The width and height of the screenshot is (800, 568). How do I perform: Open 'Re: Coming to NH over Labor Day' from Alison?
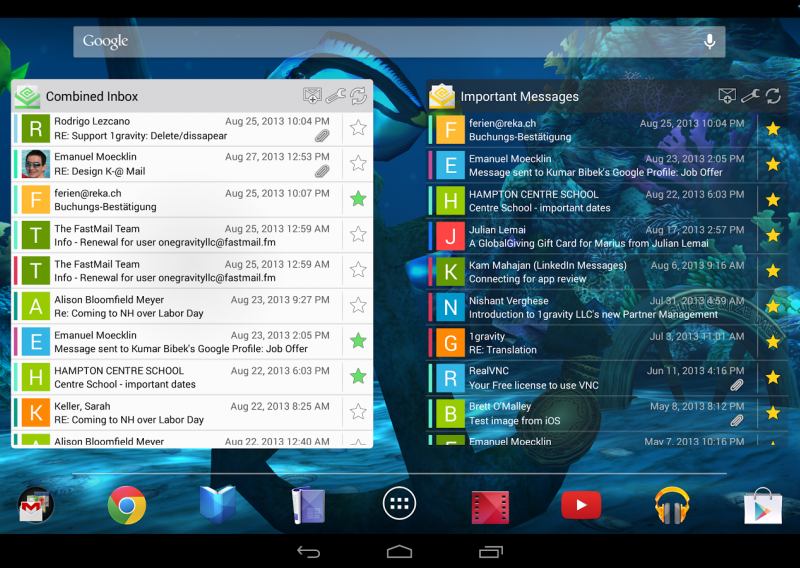129,313
